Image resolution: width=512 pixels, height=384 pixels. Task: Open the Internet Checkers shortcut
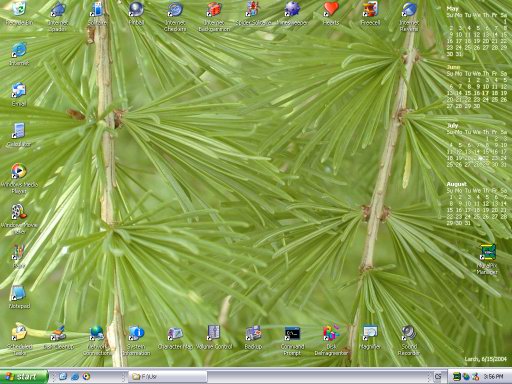(x=175, y=16)
